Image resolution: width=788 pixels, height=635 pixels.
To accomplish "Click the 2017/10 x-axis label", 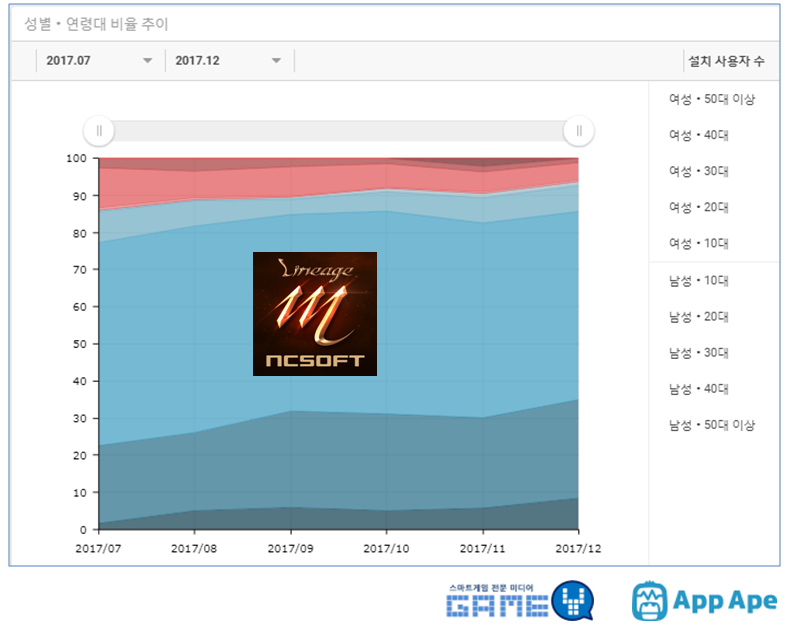I will pyautogui.click(x=386, y=549).
